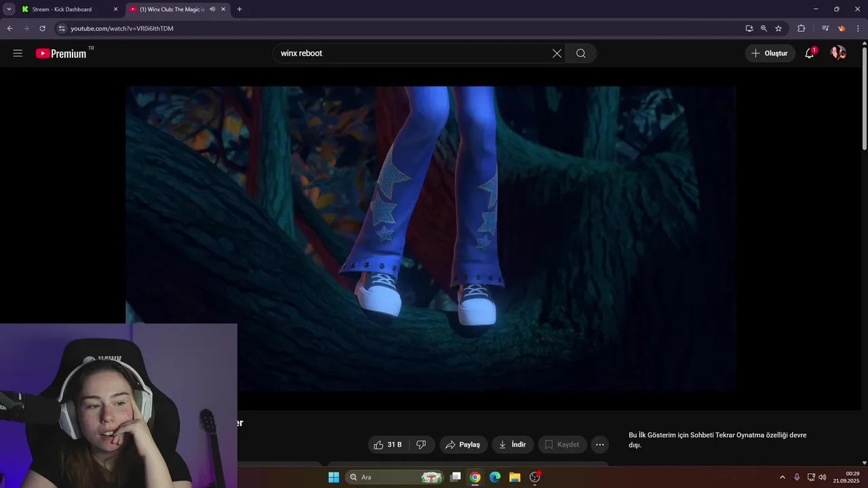Open the three-dot more actions menu
Viewport: 868px width, 488px height.
(x=599, y=445)
